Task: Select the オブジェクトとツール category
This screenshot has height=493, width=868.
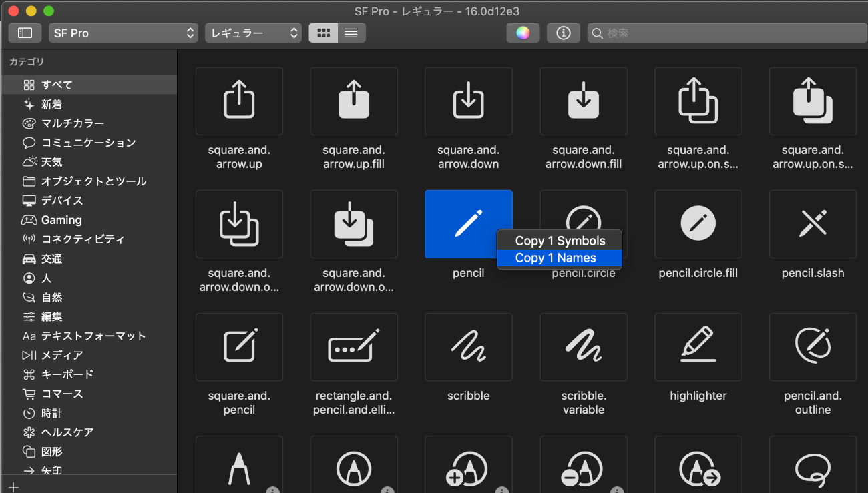Action: 89,181
